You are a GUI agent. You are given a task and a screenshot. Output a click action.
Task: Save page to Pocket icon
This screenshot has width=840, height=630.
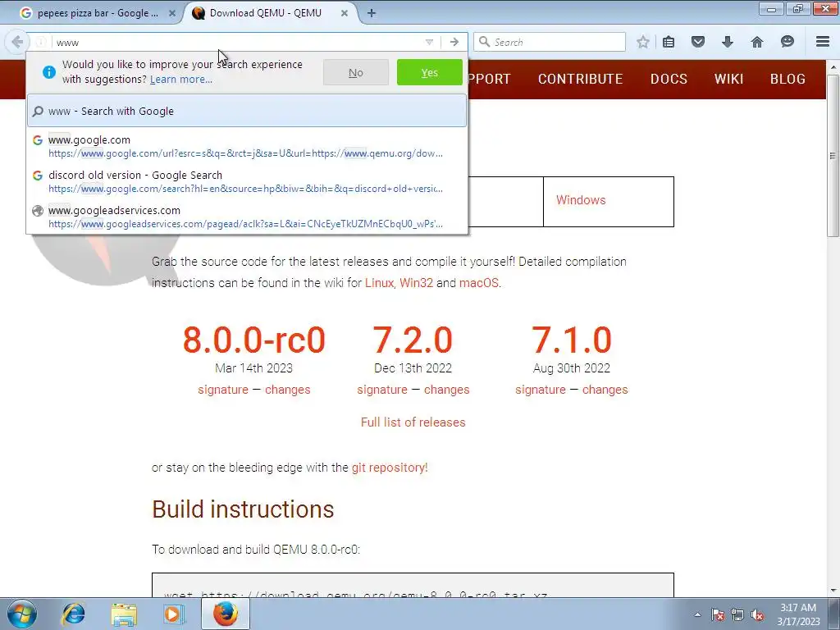[698, 42]
